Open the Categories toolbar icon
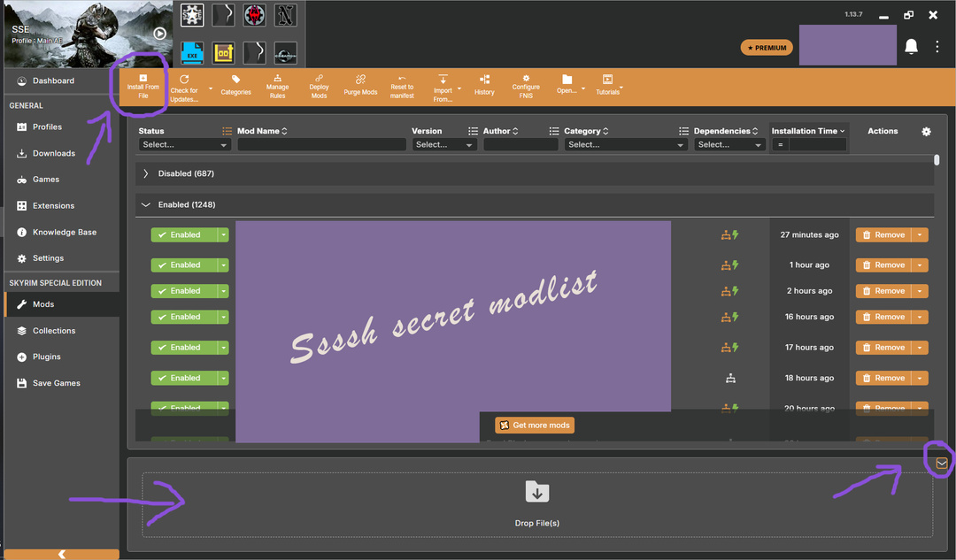Image resolution: width=956 pixels, height=560 pixels. pos(235,86)
